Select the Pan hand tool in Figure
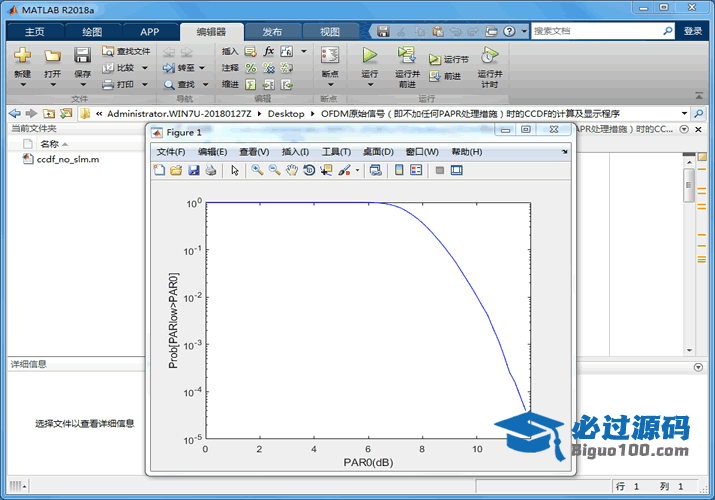The image size is (715, 500). coord(292,170)
